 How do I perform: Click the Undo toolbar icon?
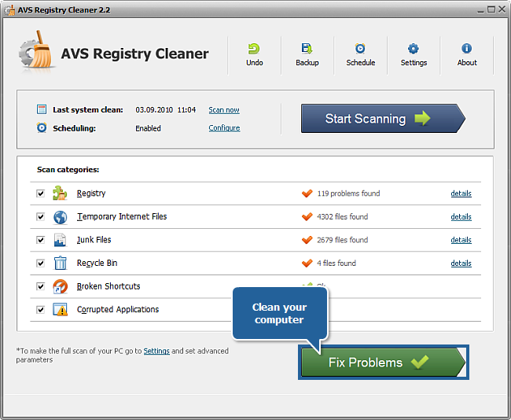[254, 49]
